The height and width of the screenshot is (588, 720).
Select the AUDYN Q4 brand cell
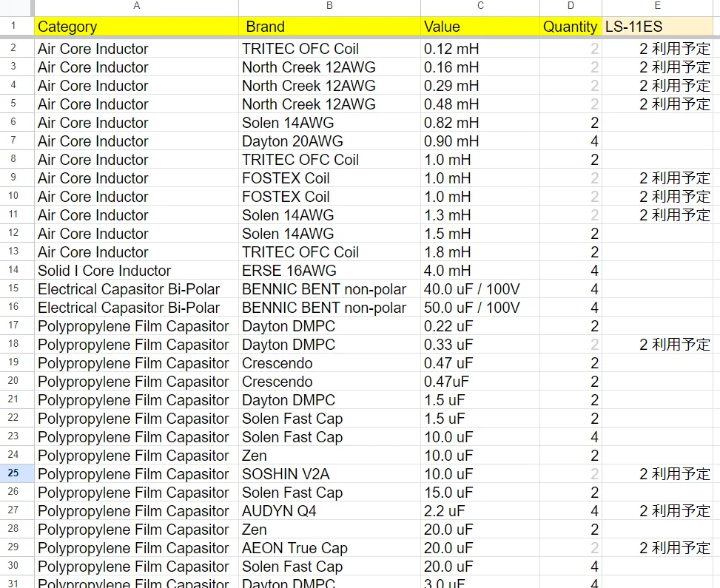tap(329, 511)
